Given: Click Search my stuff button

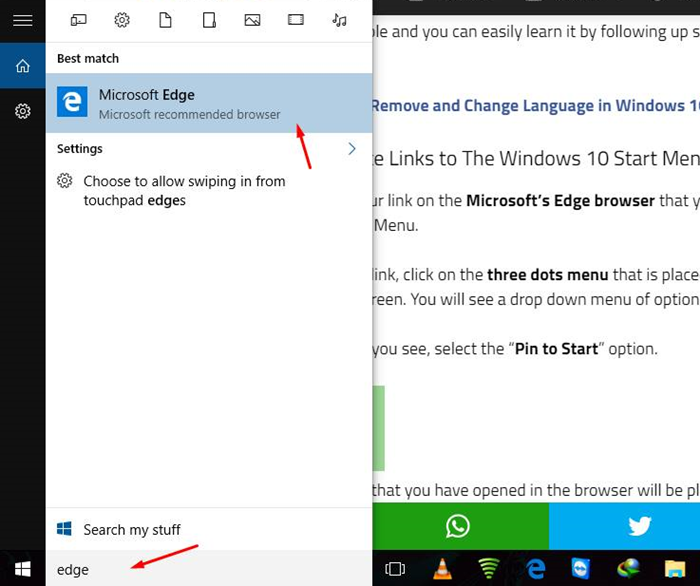Looking at the screenshot, I should [209, 529].
